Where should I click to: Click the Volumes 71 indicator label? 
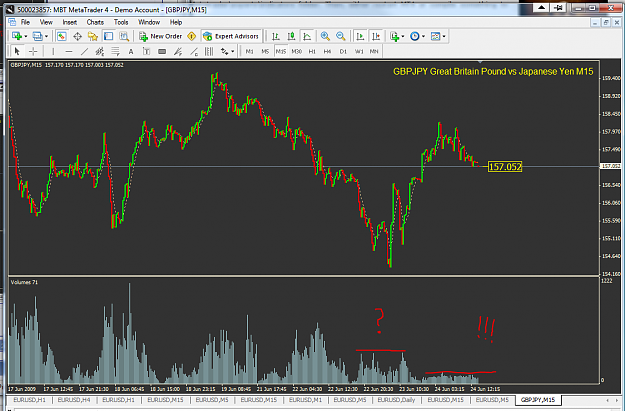click(x=24, y=282)
